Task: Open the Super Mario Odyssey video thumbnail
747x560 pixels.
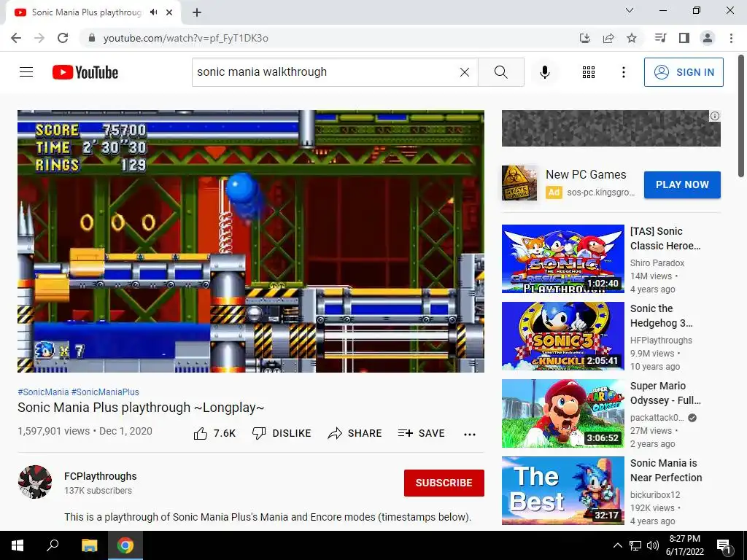Action: coord(562,413)
